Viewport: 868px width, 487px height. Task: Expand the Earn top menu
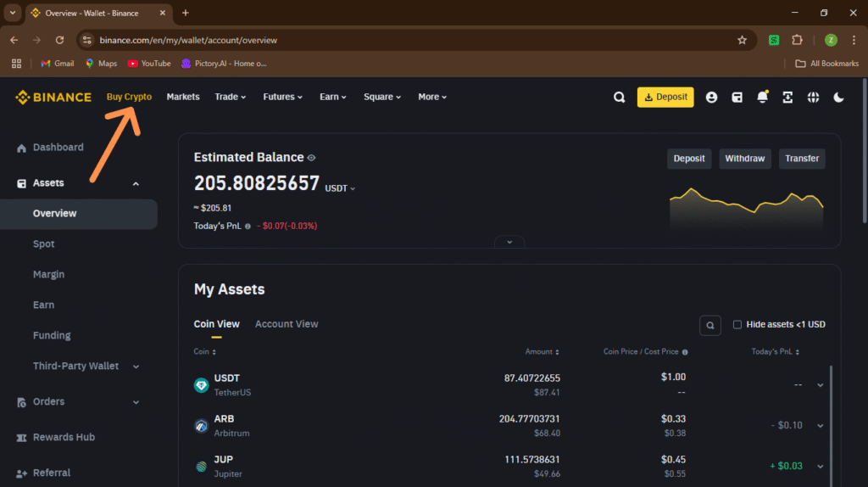332,97
